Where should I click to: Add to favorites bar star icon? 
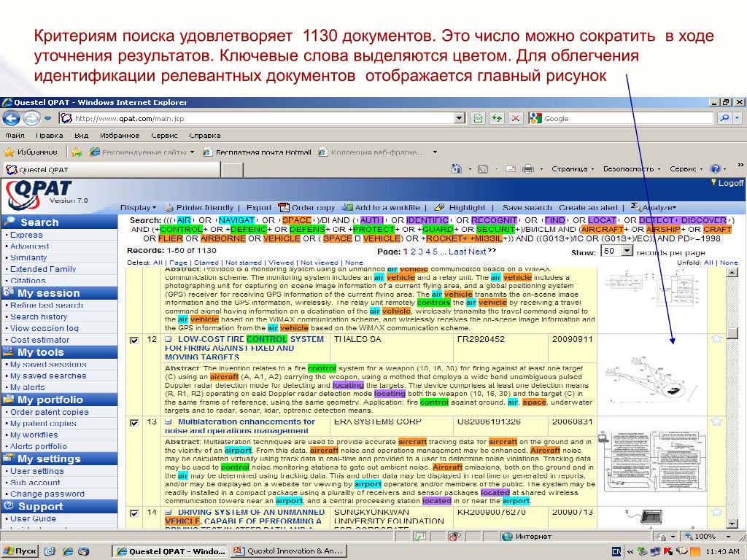[x=76, y=152]
